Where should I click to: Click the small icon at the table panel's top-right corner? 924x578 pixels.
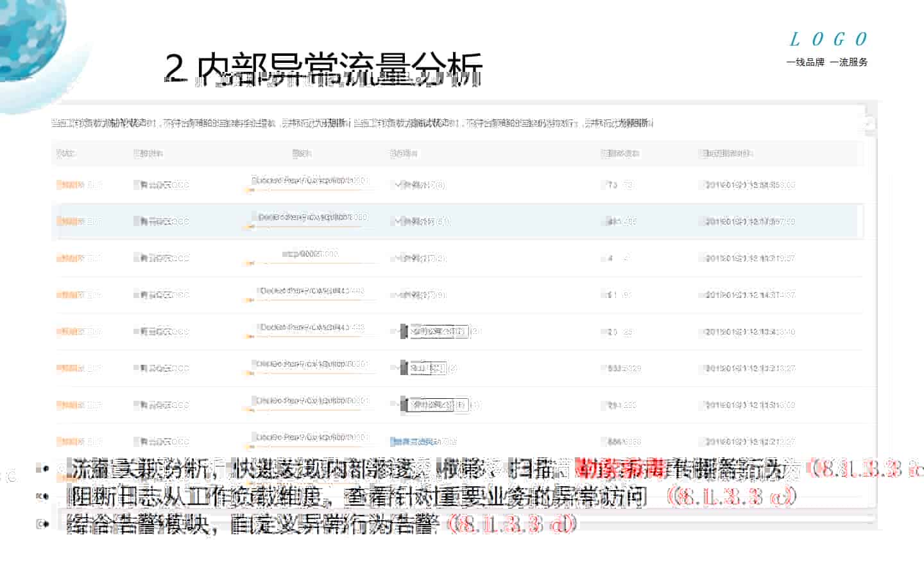tap(869, 123)
